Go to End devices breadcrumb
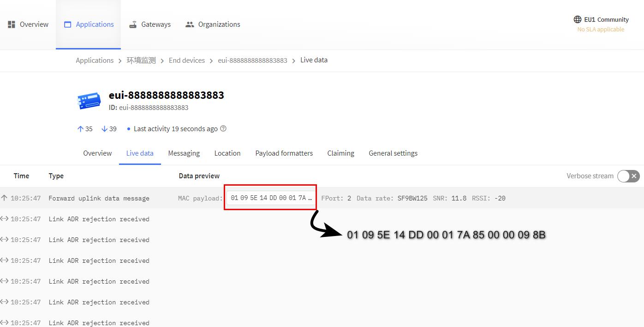Viewport: 644px width, 327px height. (x=187, y=61)
